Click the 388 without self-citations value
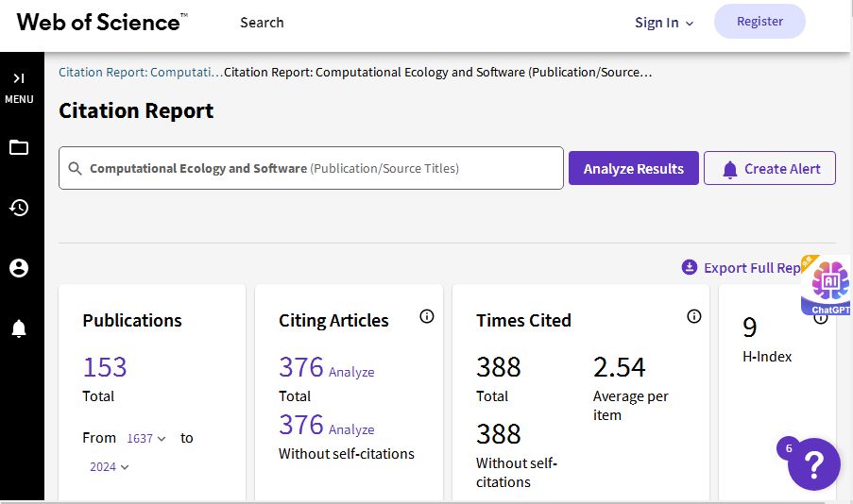The image size is (853, 504). click(x=499, y=434)
